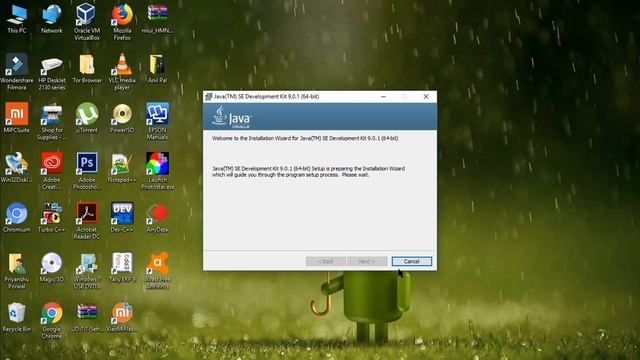
Task: Open EPSON Manuals shortcut
Action: click(x=157, y=121)
